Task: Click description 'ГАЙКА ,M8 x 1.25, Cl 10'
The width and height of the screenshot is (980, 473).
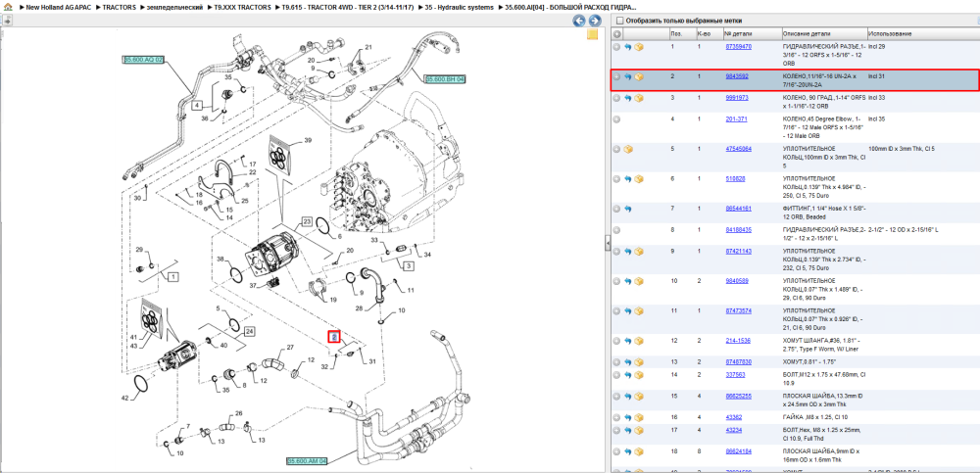Action: click(815, 417)
